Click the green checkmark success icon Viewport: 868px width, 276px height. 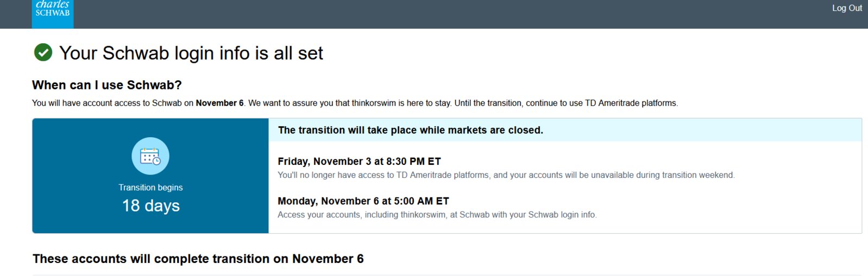pos(43,53)
